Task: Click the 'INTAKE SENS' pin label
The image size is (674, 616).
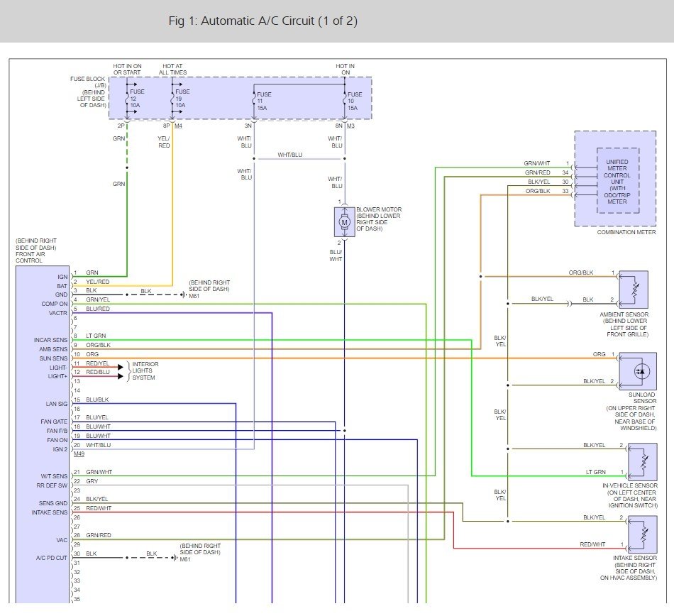Action: [50, 513]
